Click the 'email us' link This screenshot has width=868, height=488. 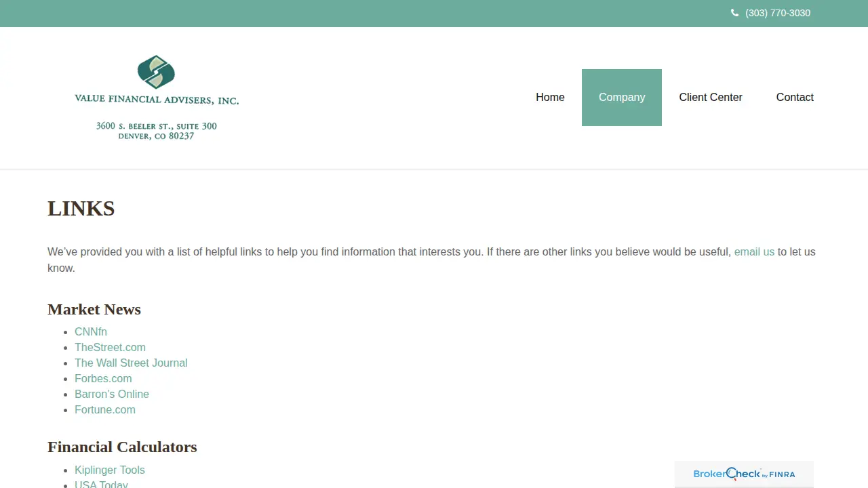[x=754, y=251]
